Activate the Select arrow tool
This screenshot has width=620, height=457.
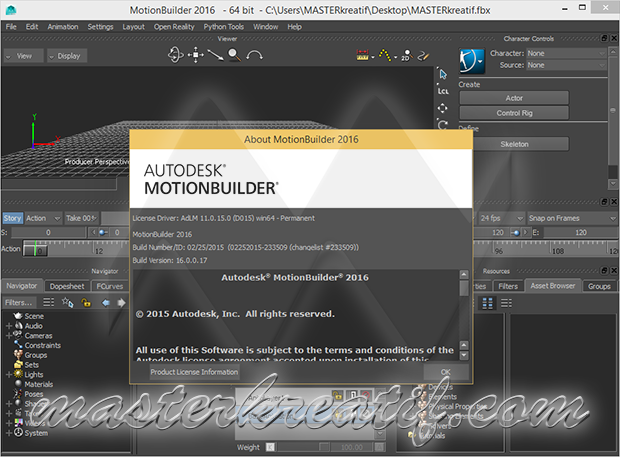[x=443, y=74]
